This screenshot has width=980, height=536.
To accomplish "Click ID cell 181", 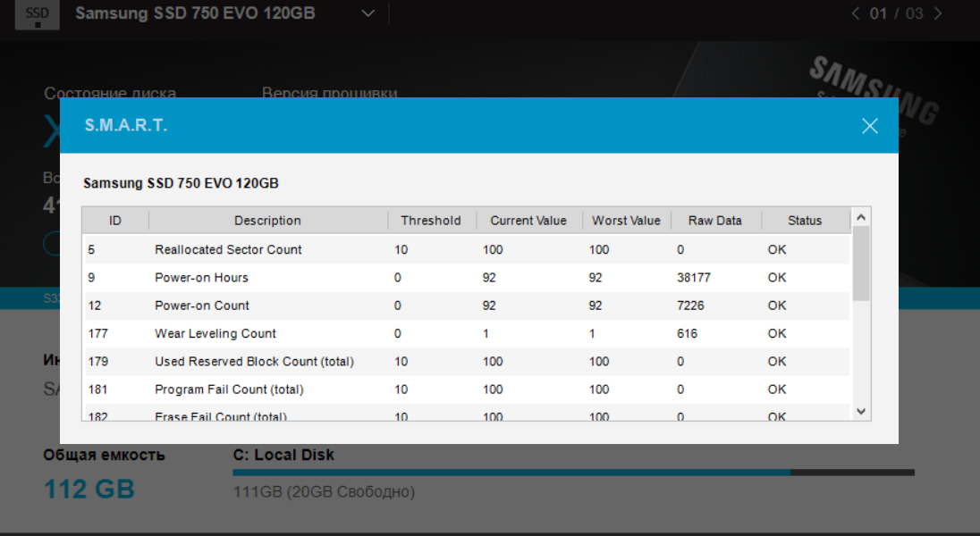I will tap(98, 389).
